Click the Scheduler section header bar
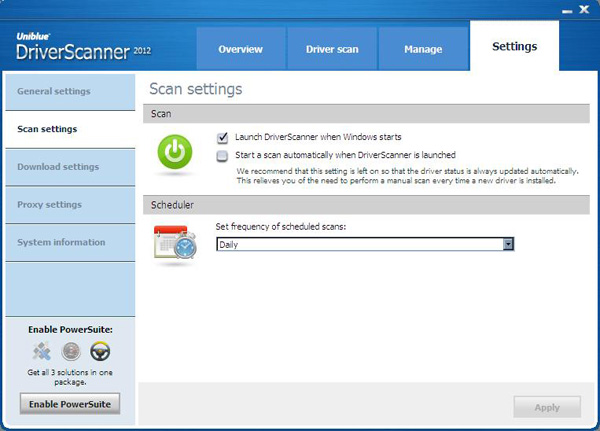The width and height of the screenshot is (600, 431). click(366, 205)
